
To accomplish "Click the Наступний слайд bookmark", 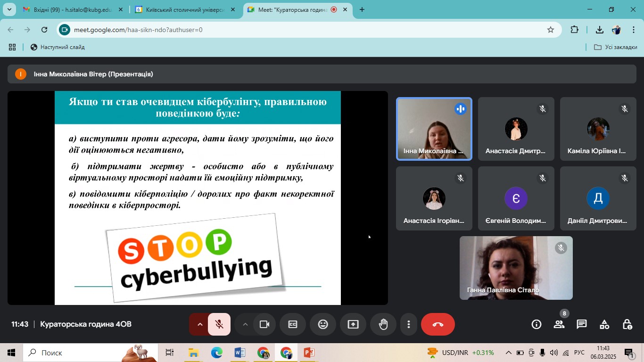I will coord(58,47).
